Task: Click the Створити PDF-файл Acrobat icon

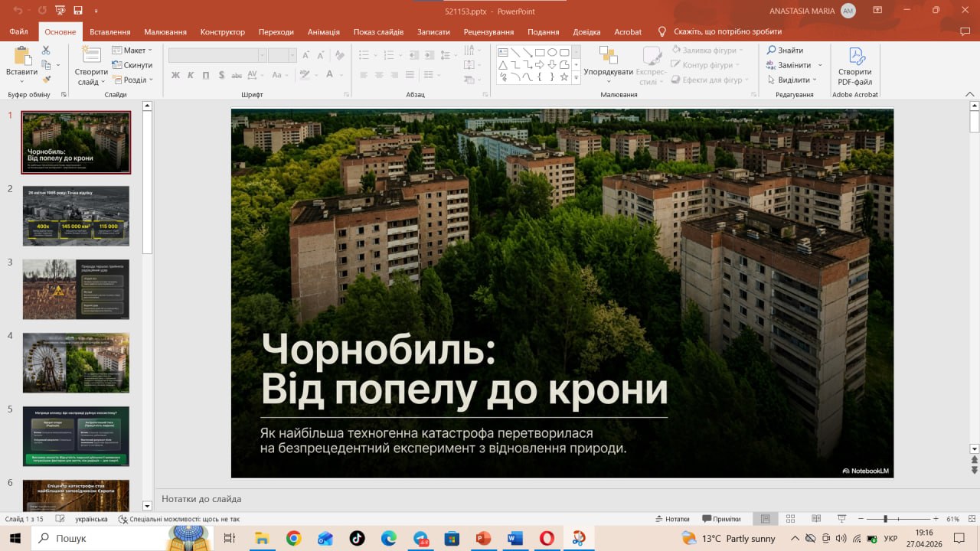Action: pos(854,67)
